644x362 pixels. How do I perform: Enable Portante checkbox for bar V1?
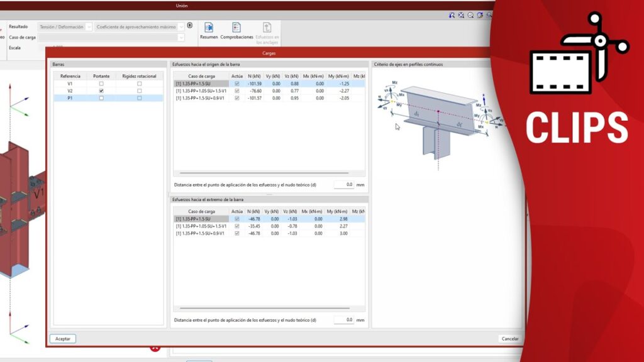tap(101, 84)
